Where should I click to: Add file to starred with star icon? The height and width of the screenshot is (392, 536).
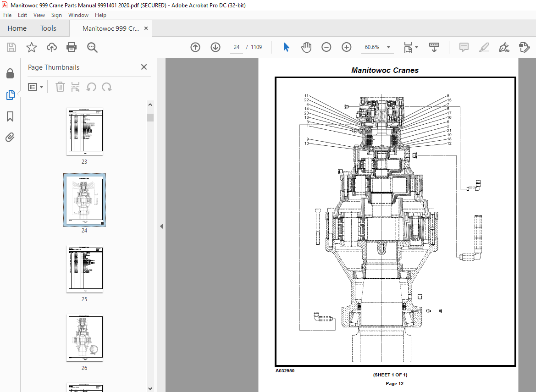(x=32, y=47)
